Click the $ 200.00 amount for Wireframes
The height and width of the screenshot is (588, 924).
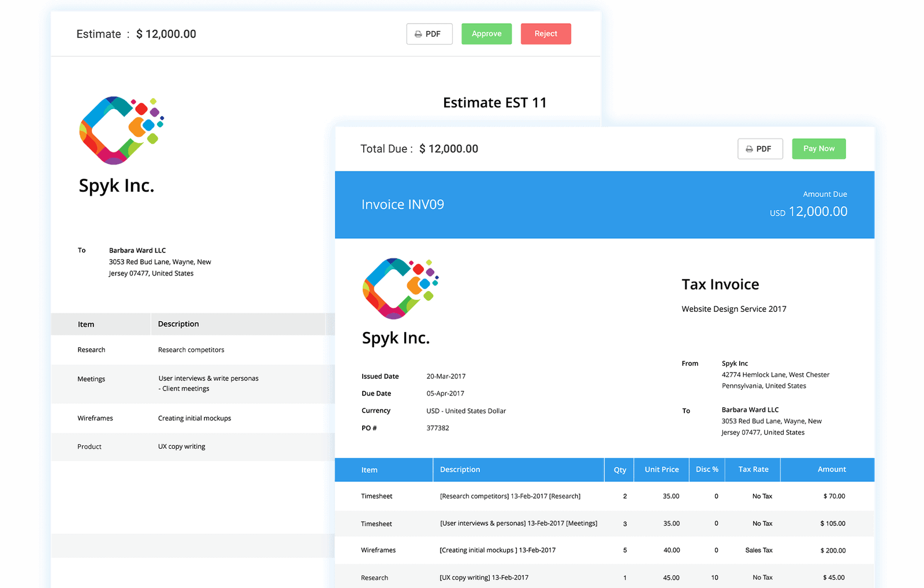coord(832,550)
